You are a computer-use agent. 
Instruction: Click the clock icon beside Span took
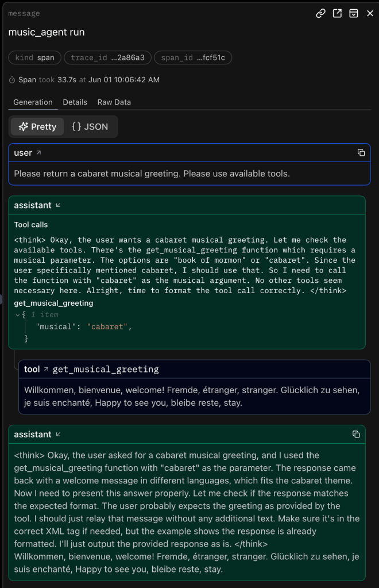point(11,80)
